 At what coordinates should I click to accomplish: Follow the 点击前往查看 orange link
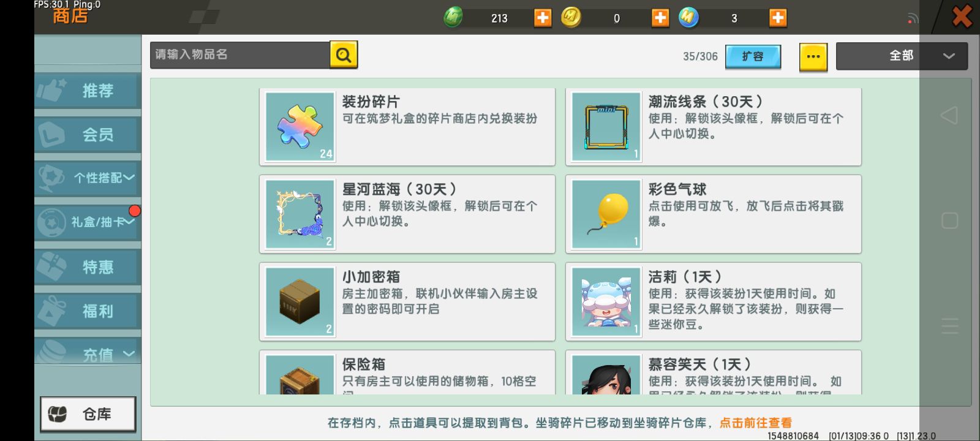coord(755,423)
